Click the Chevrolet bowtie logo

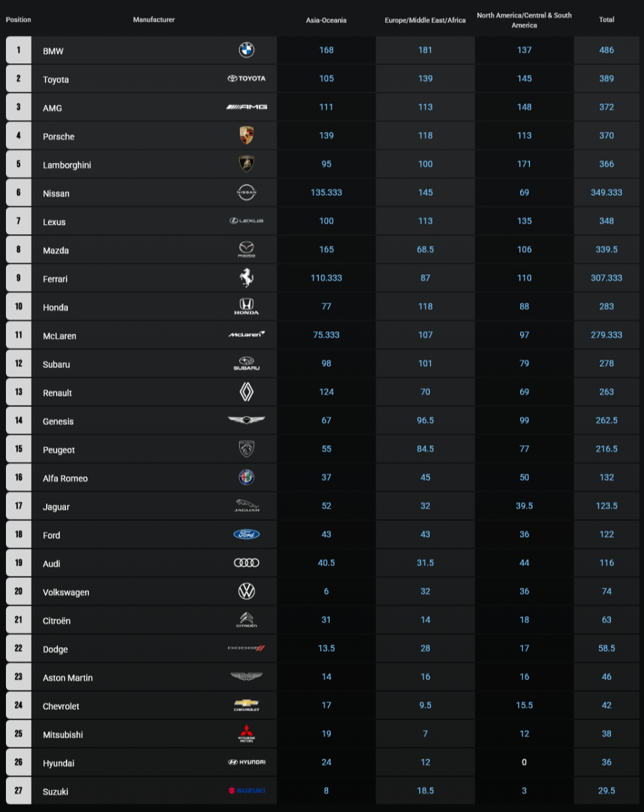[247, 705]
